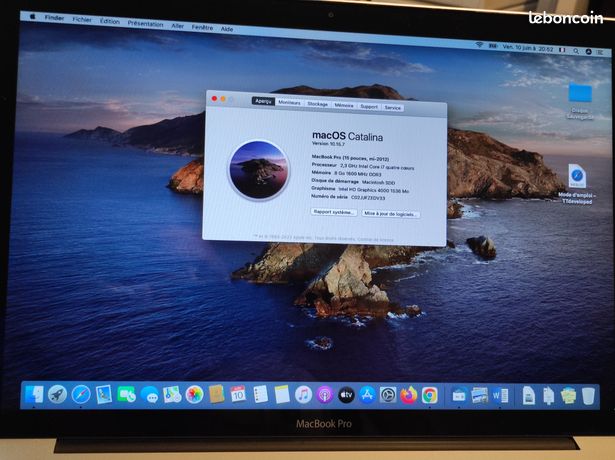Open the Podcasts app in Dock
Viewport: 615px width, 460px height.
point(325,395)
